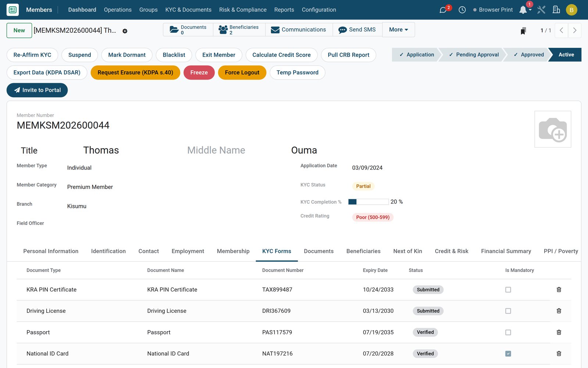Screen dimensions: 588x368
Task: Toggle mandatory checkbox for Driving License
Action: [x=508, y=311]
